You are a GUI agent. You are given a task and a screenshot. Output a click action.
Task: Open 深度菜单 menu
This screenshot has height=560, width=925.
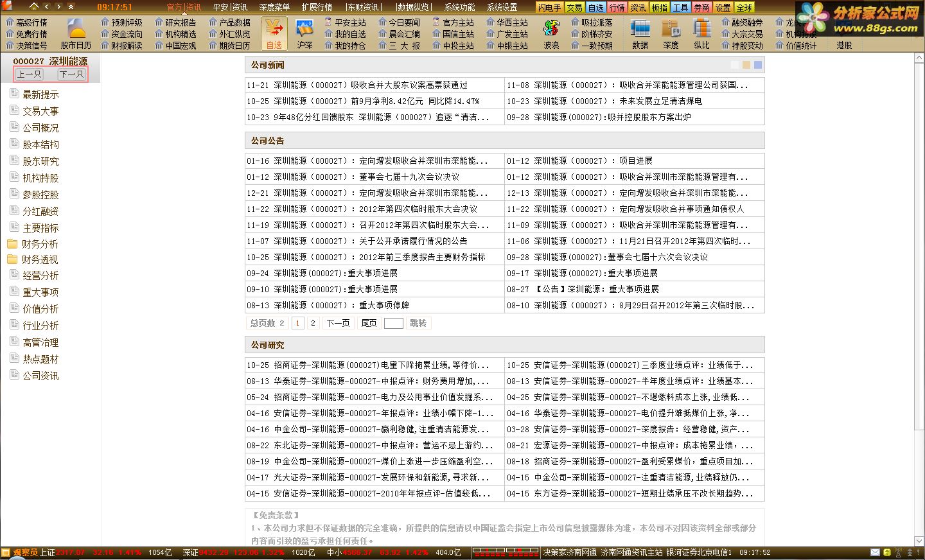click(274, 7)
